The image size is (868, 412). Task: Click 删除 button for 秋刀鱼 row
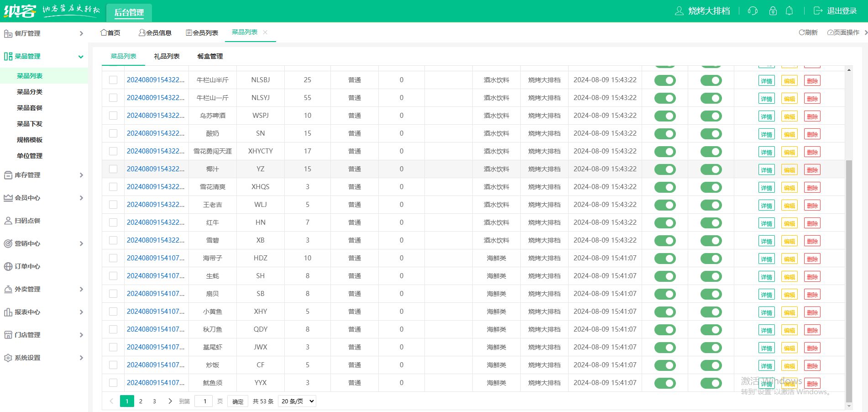click(812, 330)
